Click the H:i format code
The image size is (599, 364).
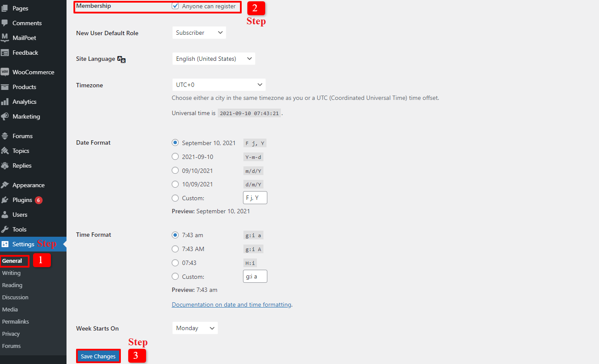click(x=250, y=263)
